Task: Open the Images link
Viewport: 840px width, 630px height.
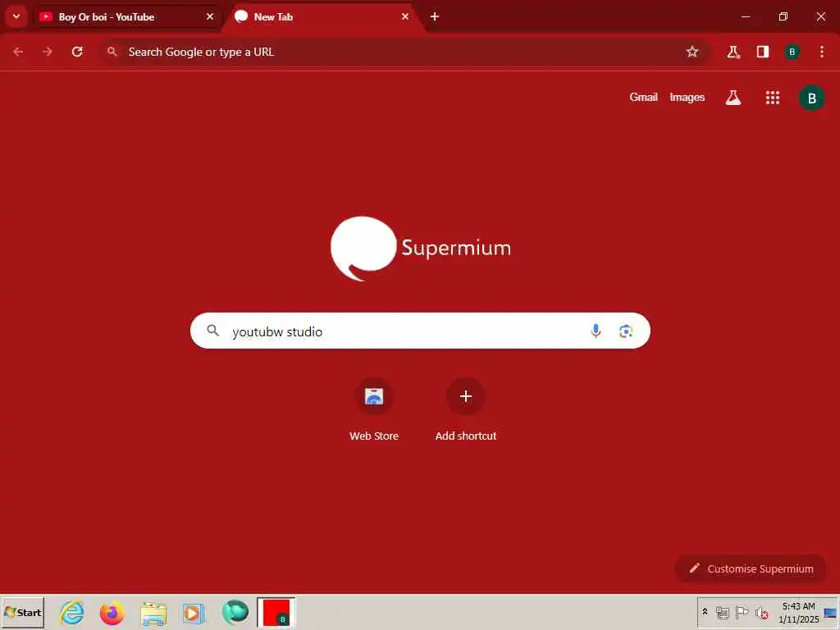Action: pyautogui.click(x=687, y=98)
